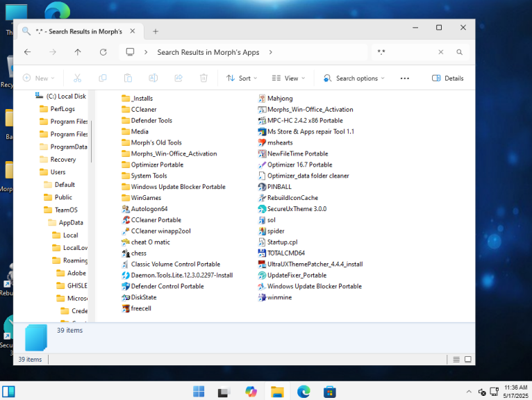
Task: Click chevron before Search Results breadcrumb
Action: tap(146, 52)
